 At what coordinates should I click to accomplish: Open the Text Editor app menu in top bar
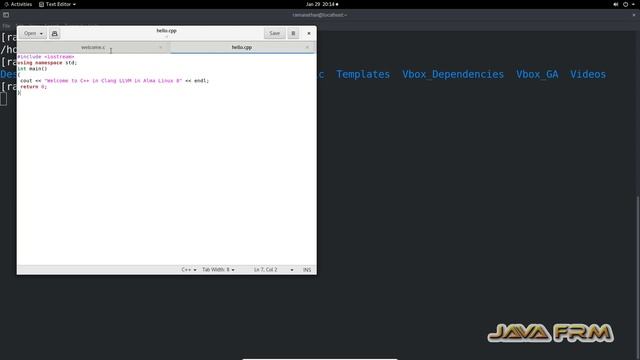(x=57, y=4)
